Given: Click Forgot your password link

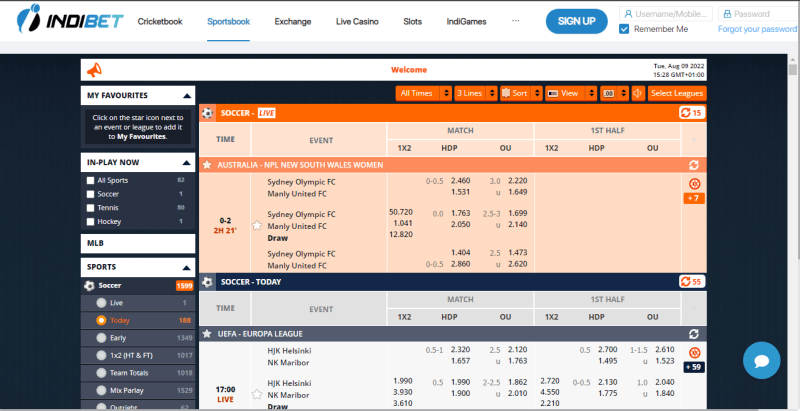Looking at the screenshot, I should (x=757, y=29).
